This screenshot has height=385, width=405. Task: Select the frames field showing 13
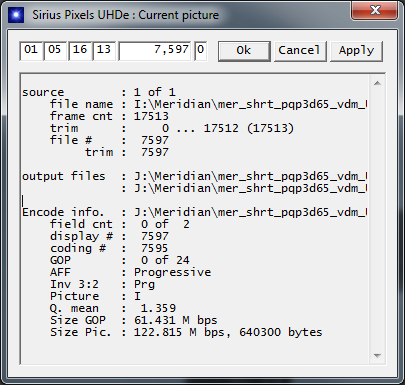104,51
